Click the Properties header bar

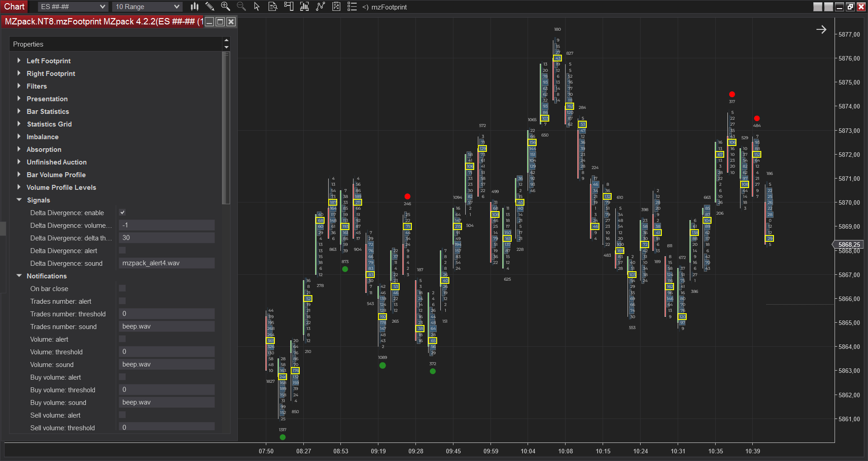[x=116, y=44]
